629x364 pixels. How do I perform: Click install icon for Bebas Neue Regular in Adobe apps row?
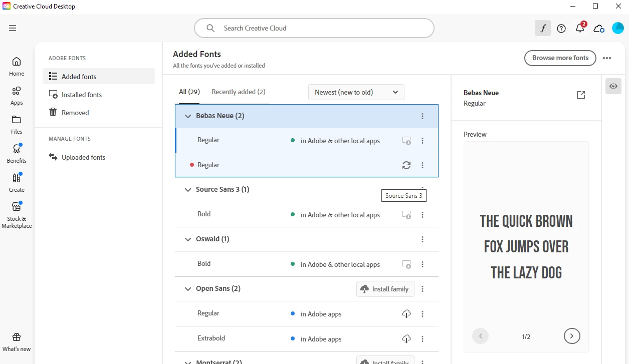(406, 141)
